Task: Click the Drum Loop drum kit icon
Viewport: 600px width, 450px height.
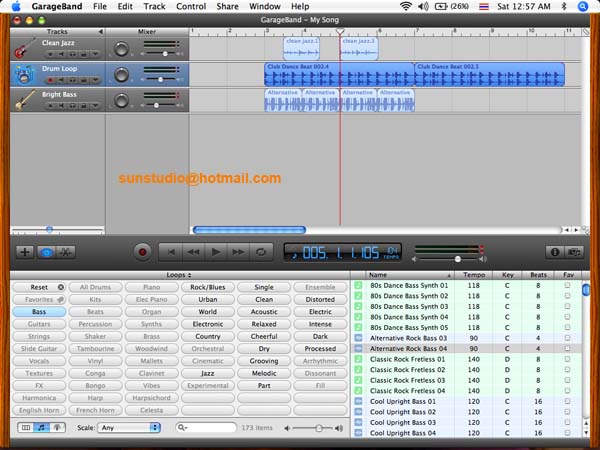Action: 24,74
